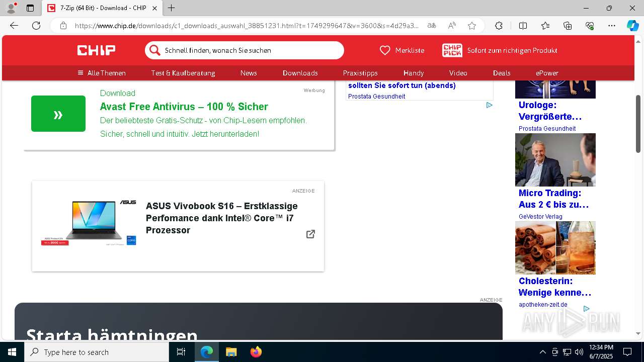
Task: Click the green Avast download arrow button
Action: 58,114
